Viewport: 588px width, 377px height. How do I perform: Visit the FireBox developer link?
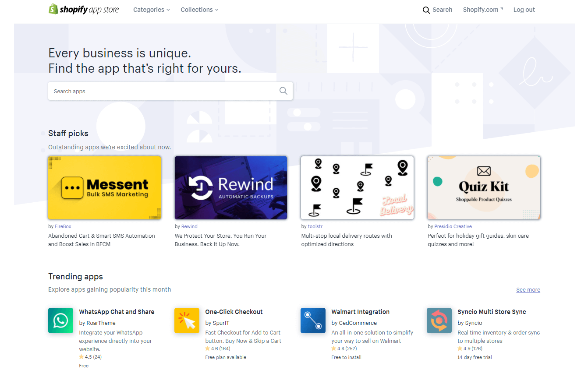pos(63,226)
